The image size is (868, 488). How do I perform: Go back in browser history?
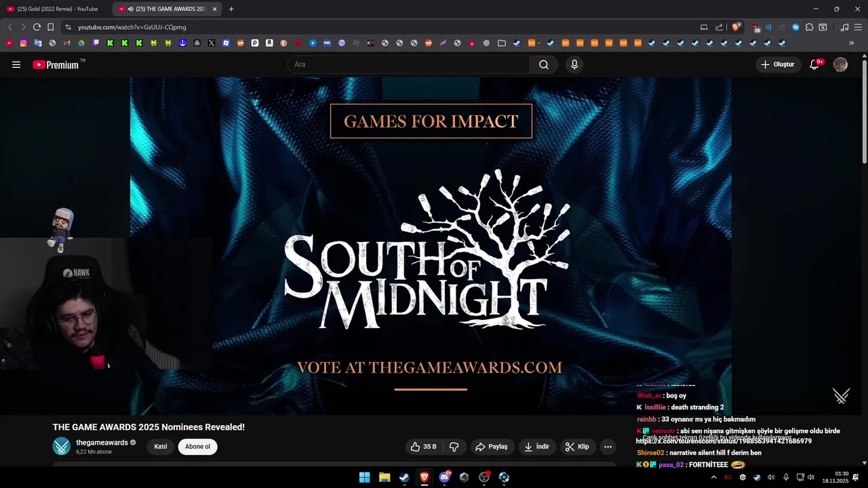pos(9,27)
